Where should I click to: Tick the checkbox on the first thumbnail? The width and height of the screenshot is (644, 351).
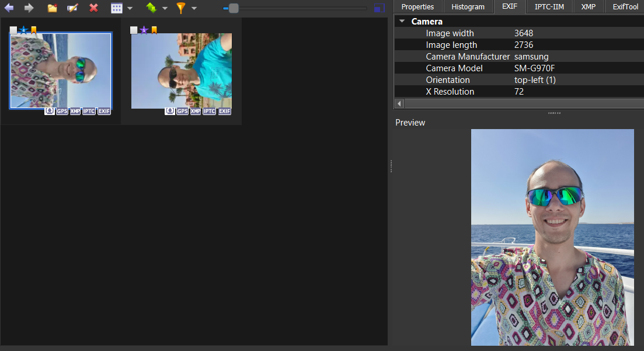[x=13, y=30]
